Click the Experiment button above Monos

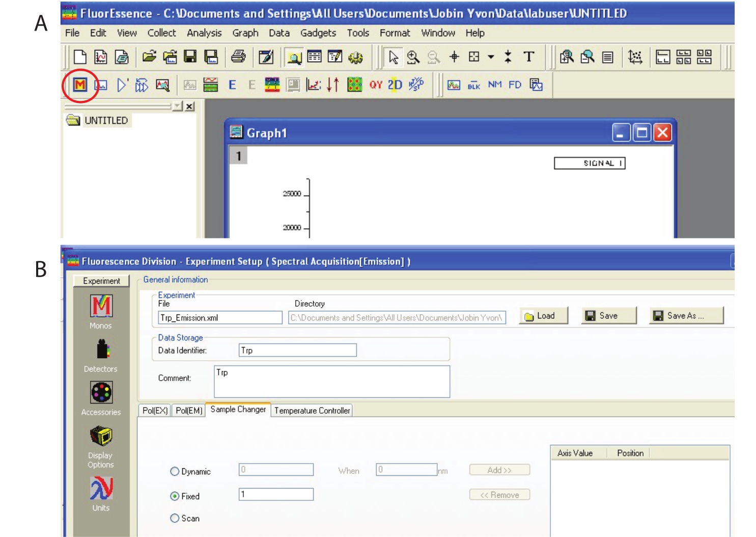pyautogui.click(x=101, y=281)
